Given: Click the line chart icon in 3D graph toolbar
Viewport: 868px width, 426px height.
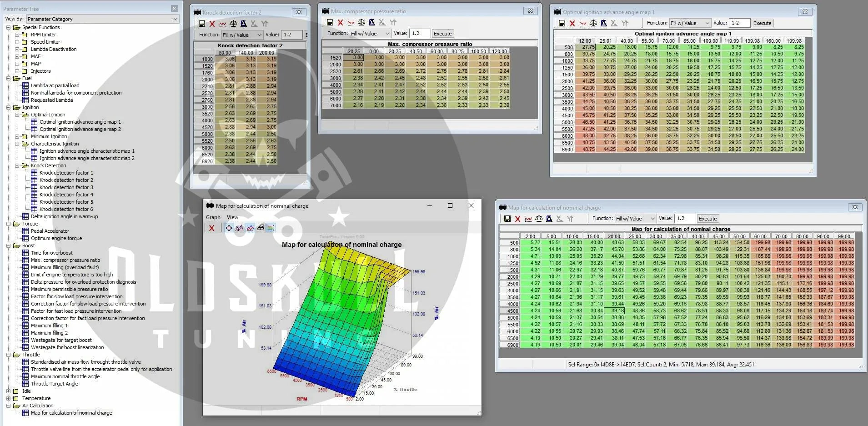Looking at the screenshot, I should click(x=250, y=228).
